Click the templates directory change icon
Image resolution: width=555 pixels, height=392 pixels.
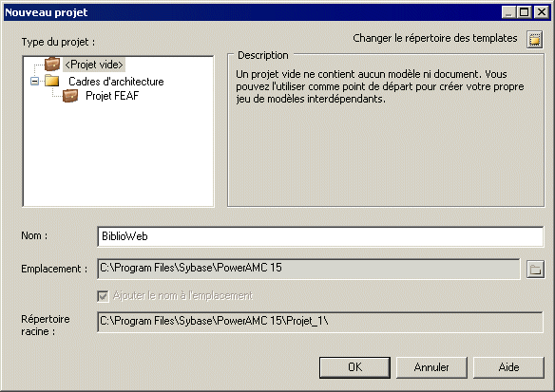point(534,40)
